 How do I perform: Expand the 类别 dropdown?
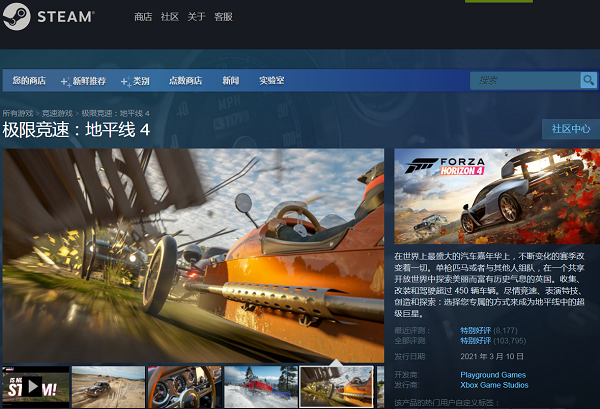tap(135, 81)
